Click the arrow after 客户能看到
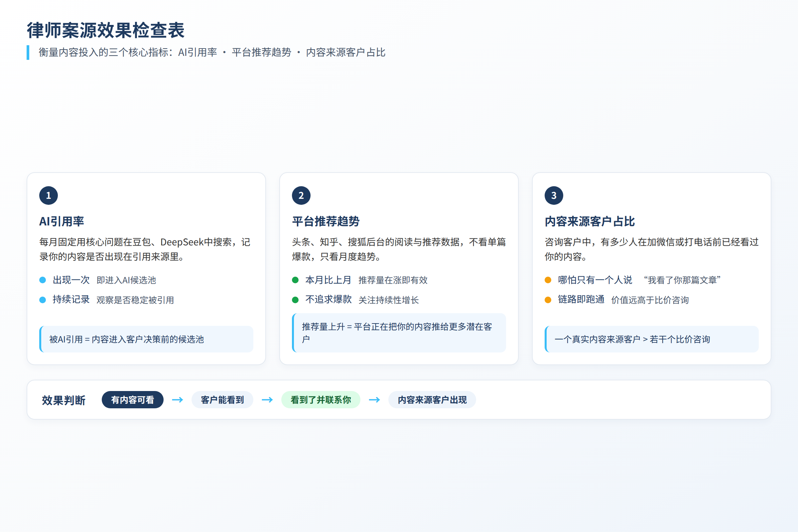Screen dimensions: 798x532 (267, 400)
